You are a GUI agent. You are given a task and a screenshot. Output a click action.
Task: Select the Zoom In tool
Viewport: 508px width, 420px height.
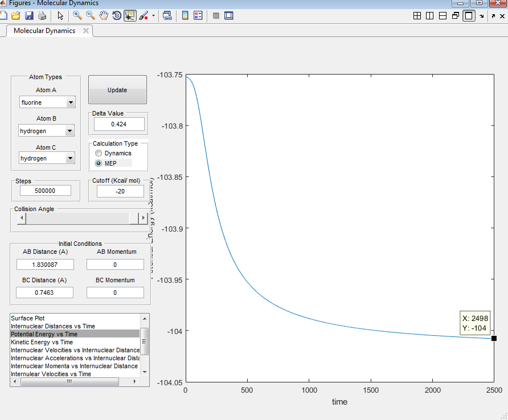(77, 15)
